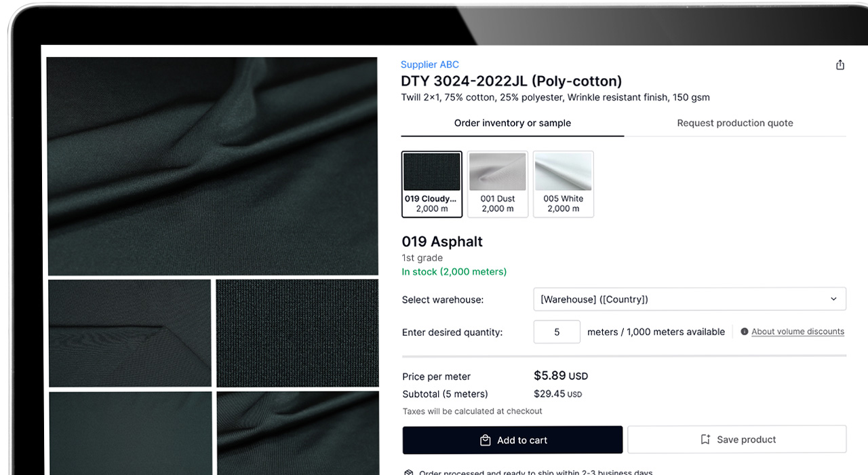Open the Select warehouse dropdown
The height and width of the screenshot is (475, 868).
tap(690, 299)
